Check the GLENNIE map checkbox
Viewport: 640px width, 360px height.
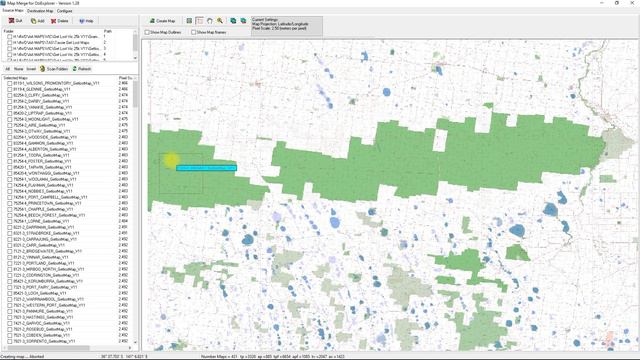tap(9, 89)
